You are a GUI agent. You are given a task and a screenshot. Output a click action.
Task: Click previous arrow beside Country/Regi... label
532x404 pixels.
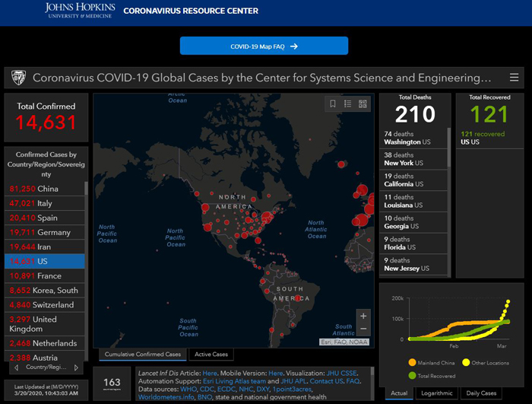pyautogui.click(x=16, y=367)
